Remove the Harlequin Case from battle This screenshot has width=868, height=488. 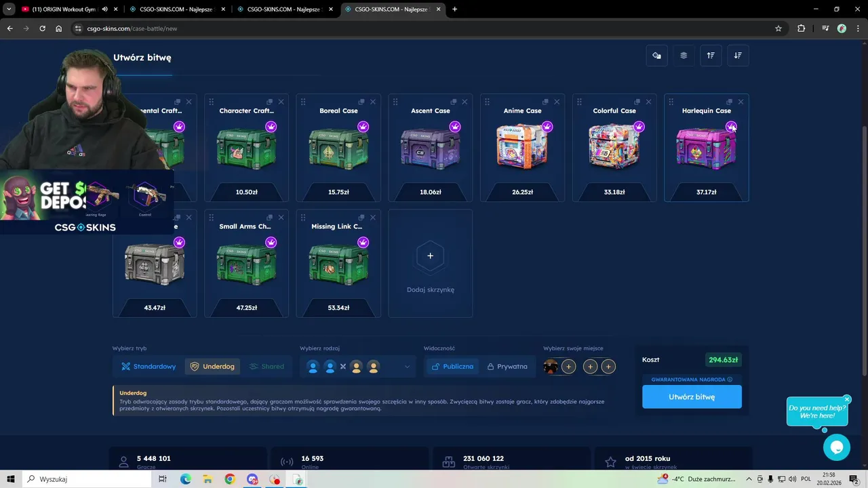click(741, 102)
